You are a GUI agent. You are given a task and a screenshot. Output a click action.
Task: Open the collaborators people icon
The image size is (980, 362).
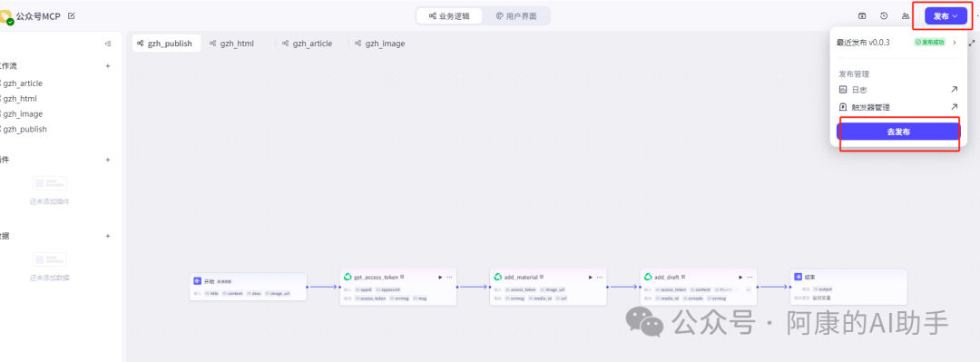(x=905, y=16)
